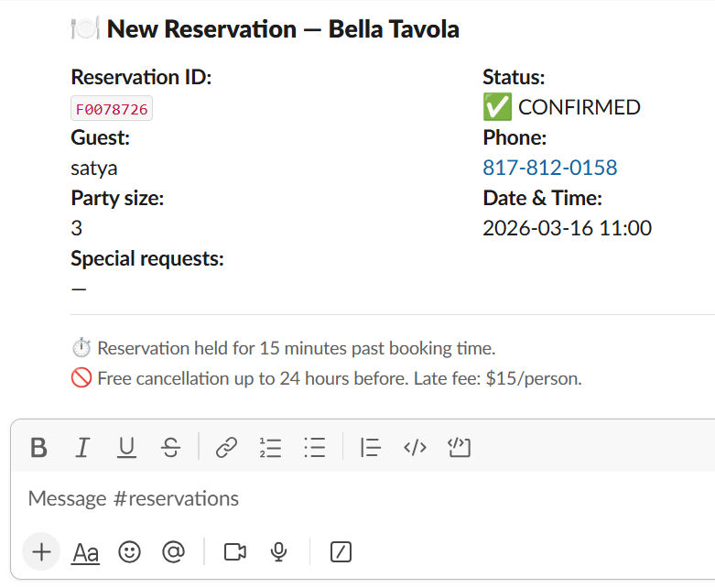Insert a hyperlink in message
This screenshot has width=715, height=588.
coord(226,447)
